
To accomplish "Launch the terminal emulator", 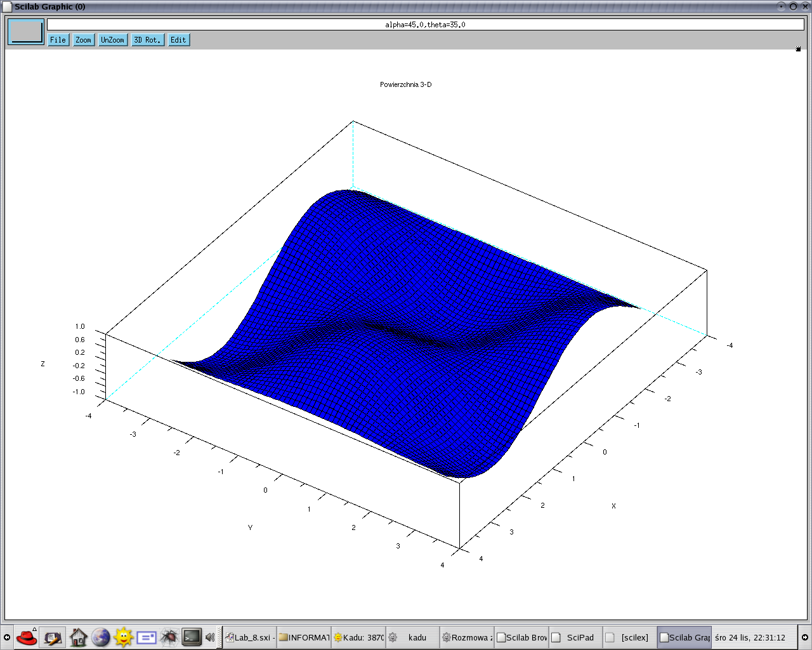I will (192, 637).
